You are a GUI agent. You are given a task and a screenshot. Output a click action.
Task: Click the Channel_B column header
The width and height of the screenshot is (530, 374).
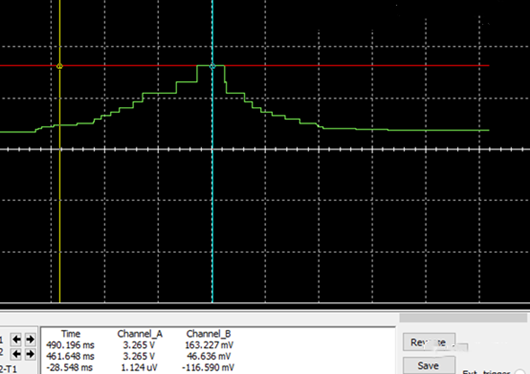pyautogui.click(x=209, y=334)
